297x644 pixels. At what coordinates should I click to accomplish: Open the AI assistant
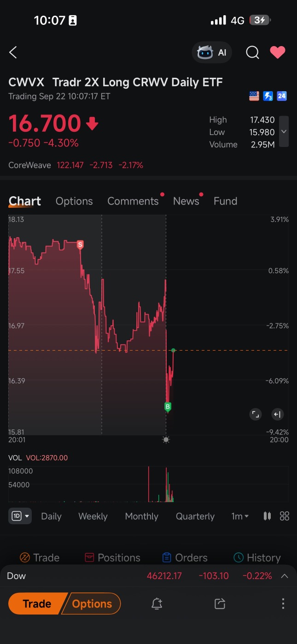tap(212, 53)
